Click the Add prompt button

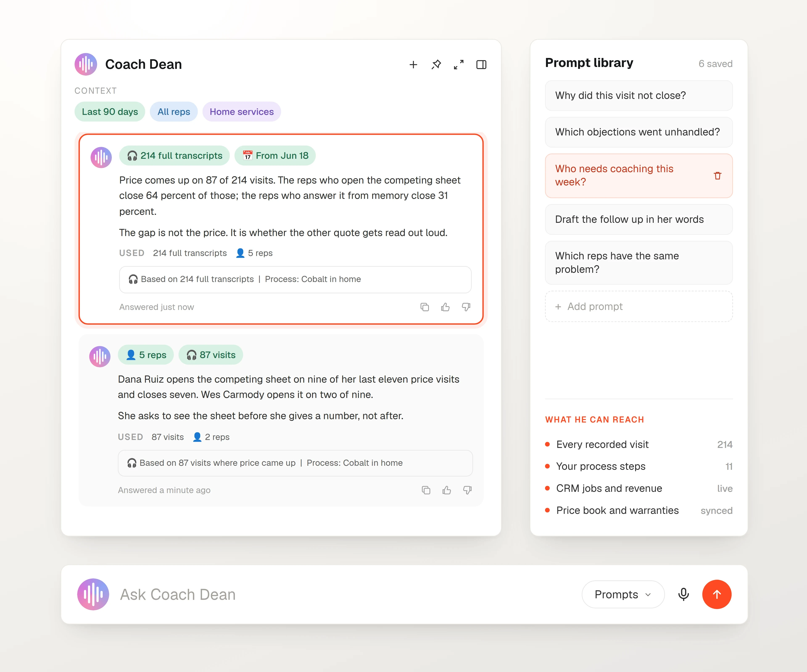point(639,306)
